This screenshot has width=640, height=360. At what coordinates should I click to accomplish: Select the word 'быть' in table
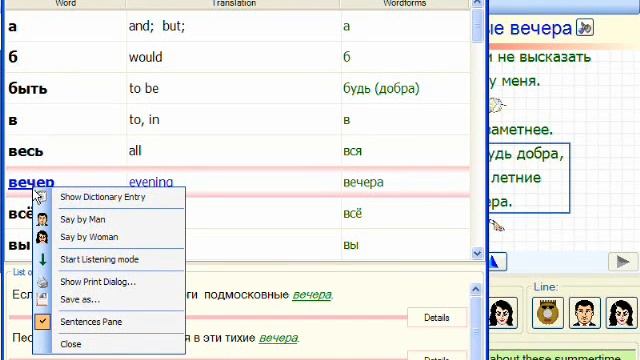28,89
